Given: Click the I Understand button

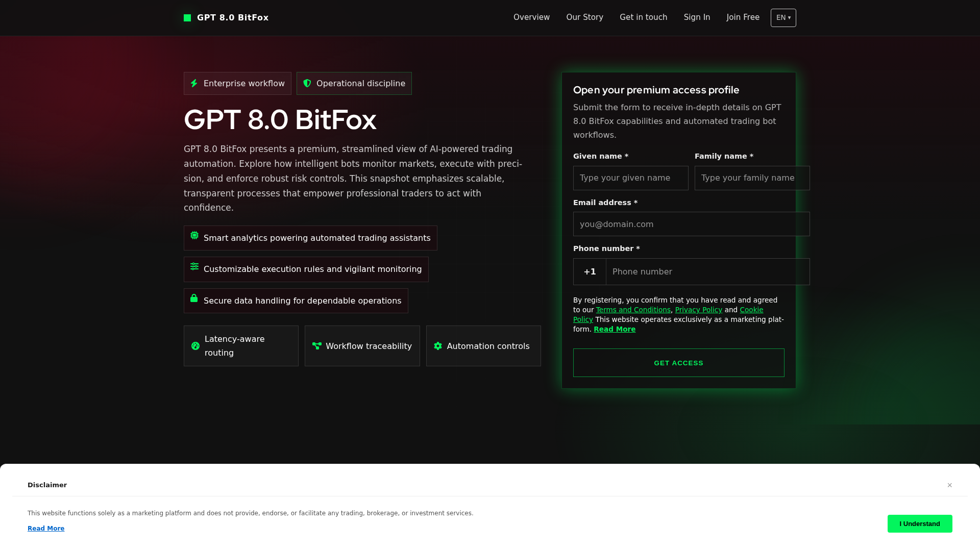Looking at the screenshot, I should click(x=920, y=523).
